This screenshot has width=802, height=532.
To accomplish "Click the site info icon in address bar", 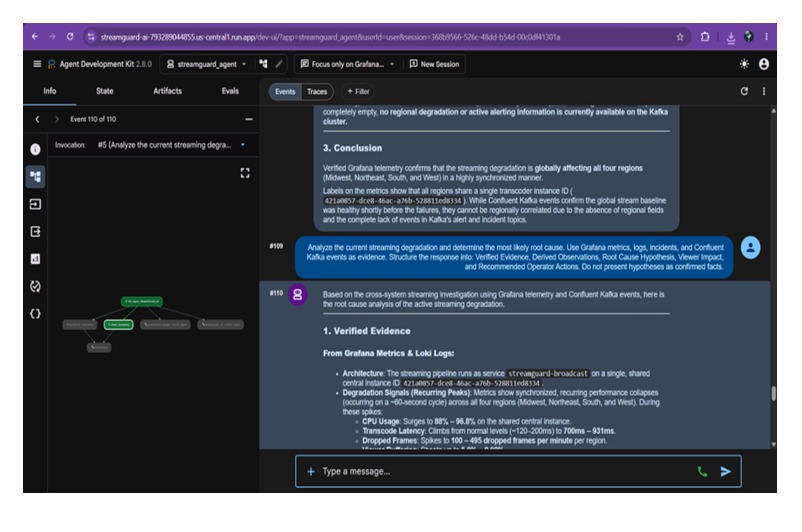I will [91, 37].
